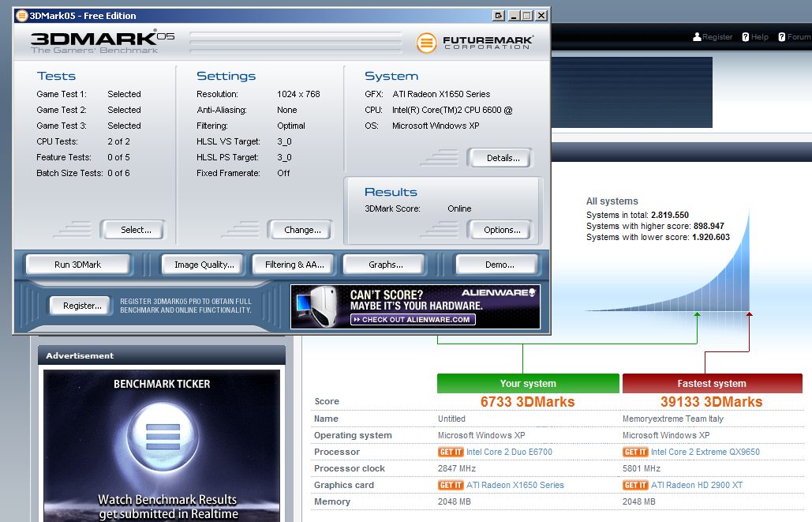Image resolution: width=812 pixels, height=522 pixels.
Task: Click the Untitled system name
Action: (451, 419)
